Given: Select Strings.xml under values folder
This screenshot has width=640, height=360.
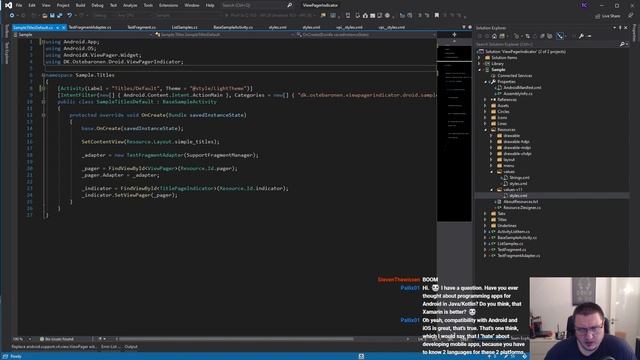Looking at the screenshot, I should [x=519, y=178].
